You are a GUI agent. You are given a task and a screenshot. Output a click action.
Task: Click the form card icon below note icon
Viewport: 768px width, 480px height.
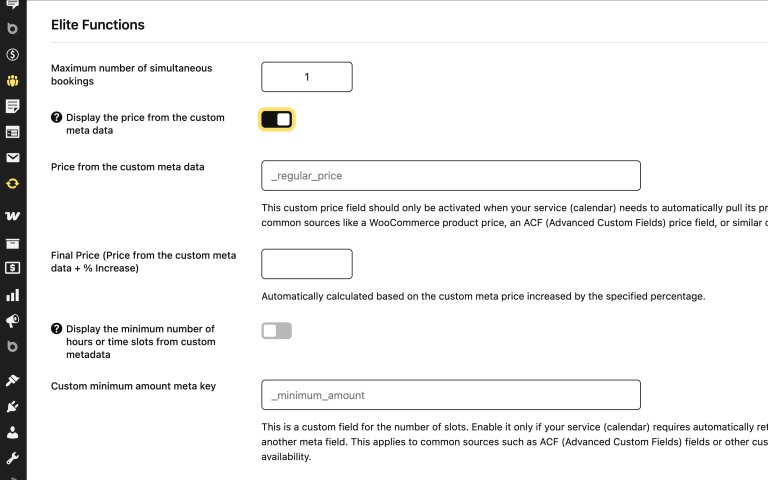pos(13,132)
